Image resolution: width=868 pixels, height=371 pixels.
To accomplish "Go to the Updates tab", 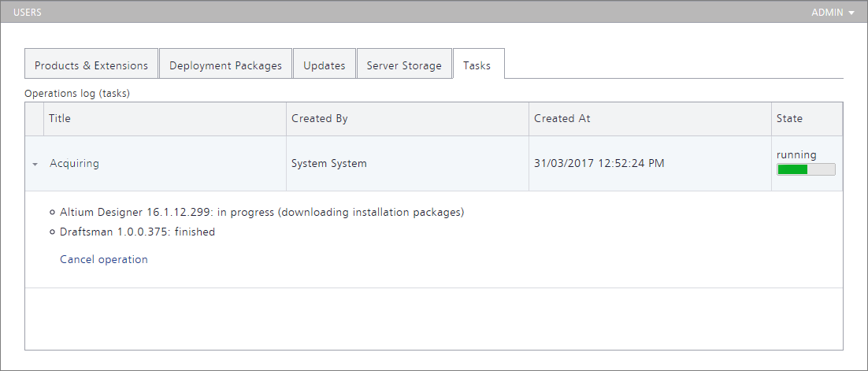I will (325, 65).
